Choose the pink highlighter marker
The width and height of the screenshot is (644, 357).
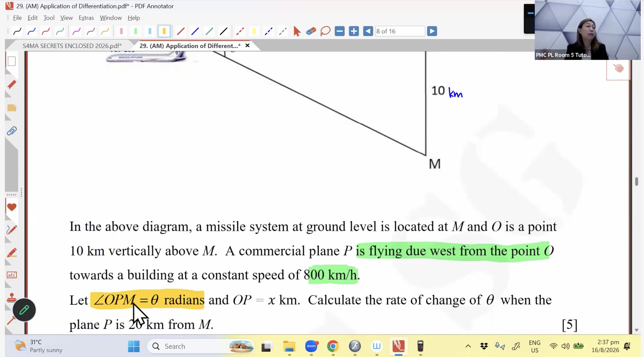[x=121, y=31]
